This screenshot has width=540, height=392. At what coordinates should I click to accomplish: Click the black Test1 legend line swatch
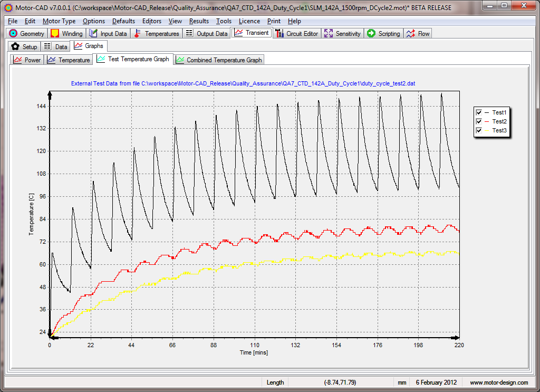[x=487, y=112]
